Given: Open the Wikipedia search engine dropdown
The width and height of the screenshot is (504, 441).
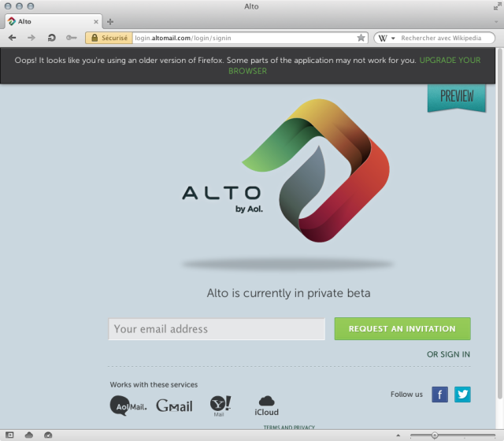Looking at the screenshot, I should click(387, 38).
